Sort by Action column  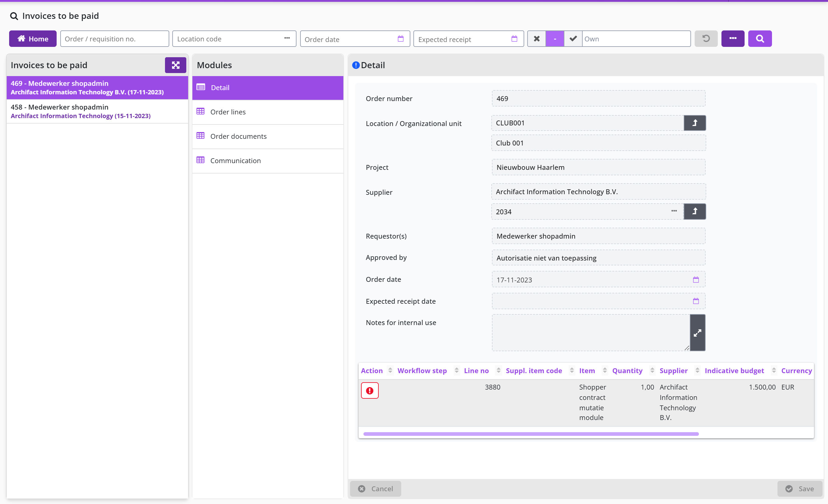pos(390,370)
